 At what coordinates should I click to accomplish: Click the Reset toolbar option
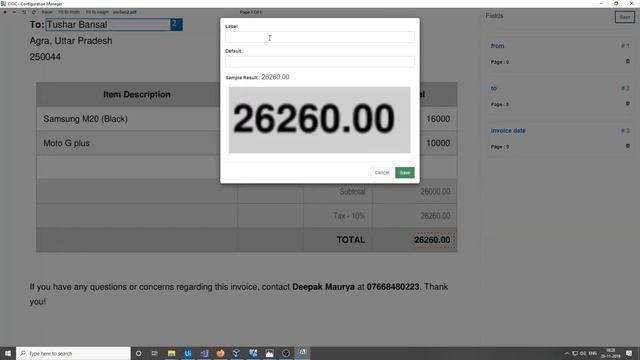pos(47,12)
